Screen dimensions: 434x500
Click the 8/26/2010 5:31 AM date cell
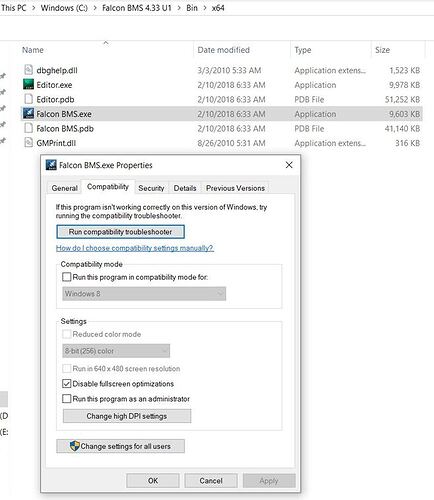pyautogui.click(x=231, y=143)
